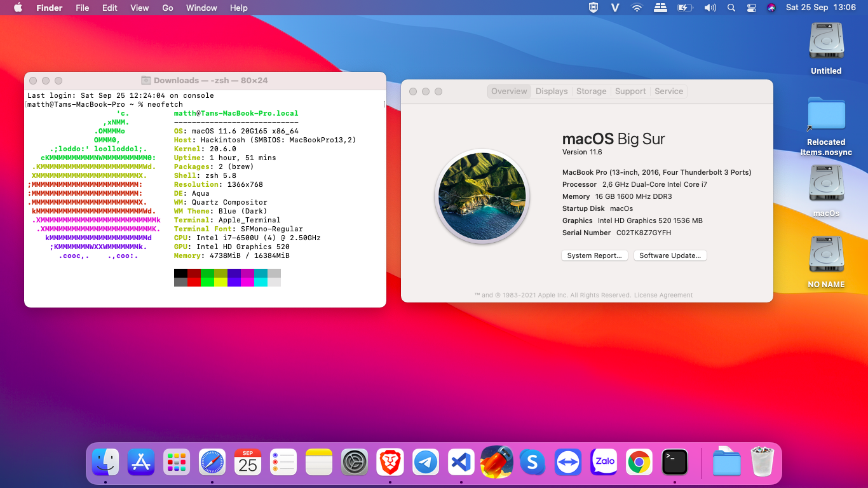Open Skype from the dock

(x=532, y=462)
